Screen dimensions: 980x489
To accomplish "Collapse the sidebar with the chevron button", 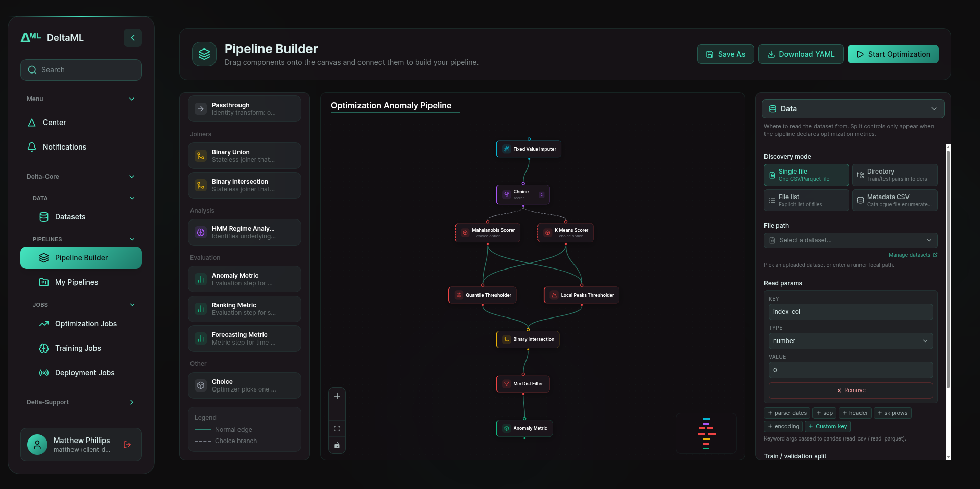I will pyautogui.click(x=133, y=38).
